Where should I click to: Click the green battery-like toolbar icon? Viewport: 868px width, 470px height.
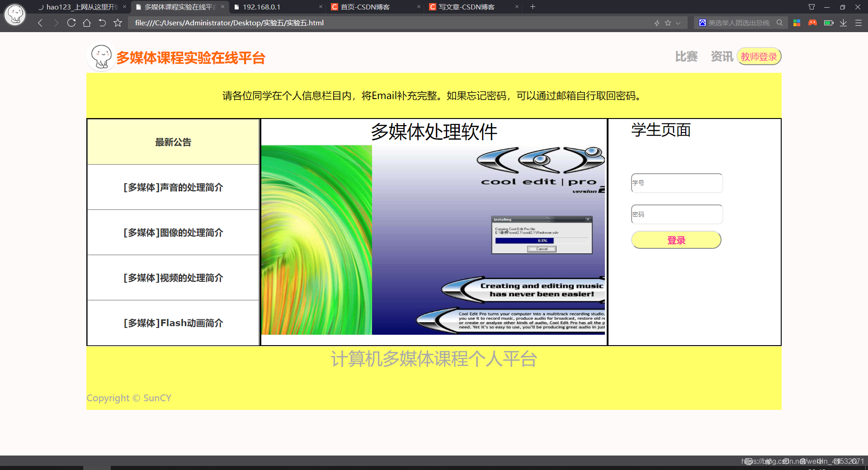pyautogui.click(x=829, y=23)
